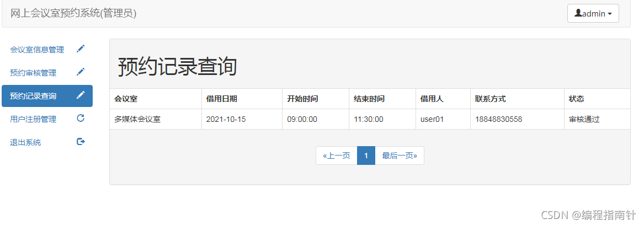Open the admin dropdown menu
Image resolution: width=644 pixels, height=225 pixels.
[593, 13]
